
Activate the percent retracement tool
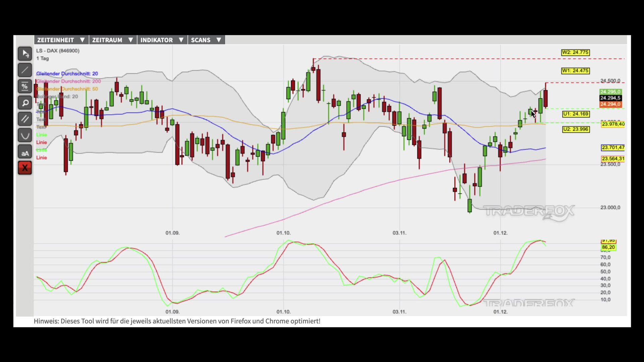pos(25,86)
